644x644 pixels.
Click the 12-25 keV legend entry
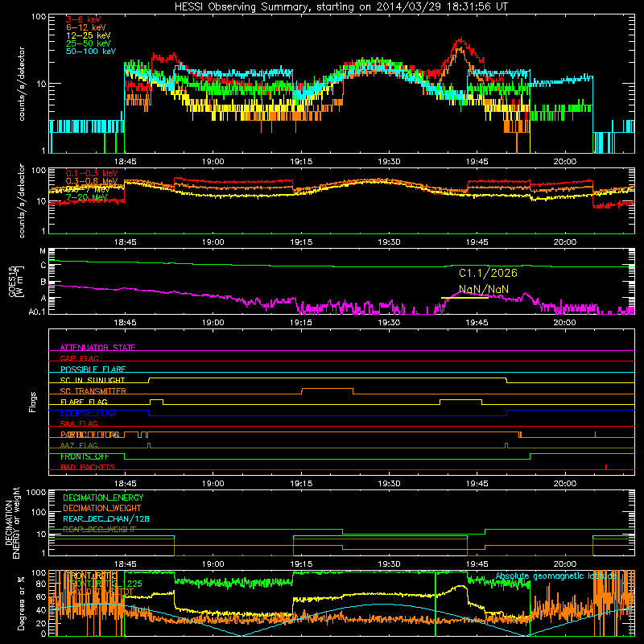tap(89, 35)
